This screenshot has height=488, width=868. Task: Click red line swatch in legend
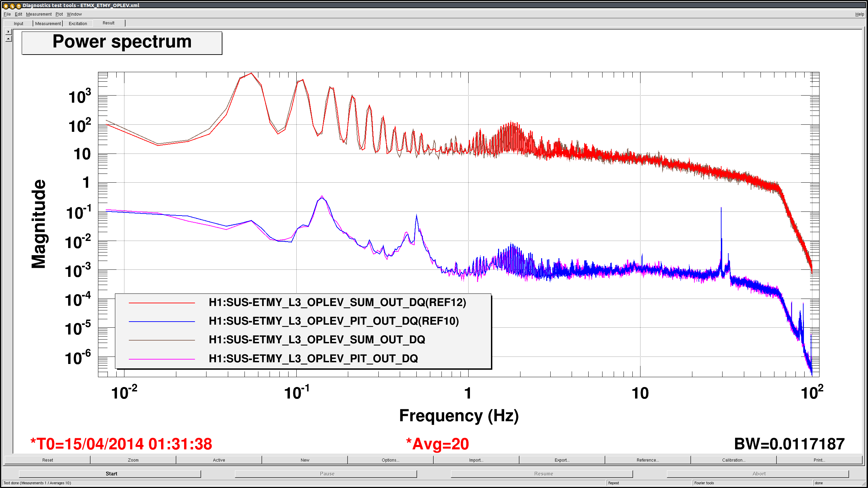click(x=162, y=303)
